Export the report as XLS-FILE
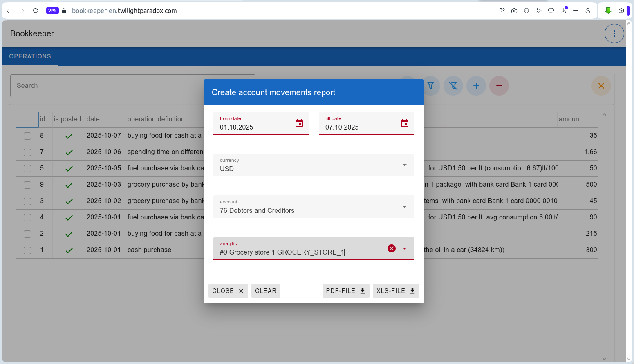This screenshot has height=364, width=634. click(x=396, y=291)
